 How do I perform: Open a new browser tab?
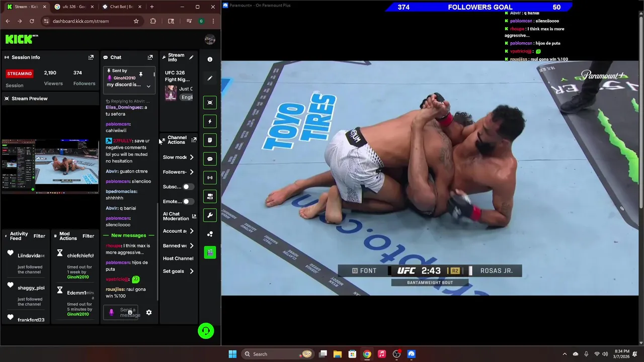(152, 7)
